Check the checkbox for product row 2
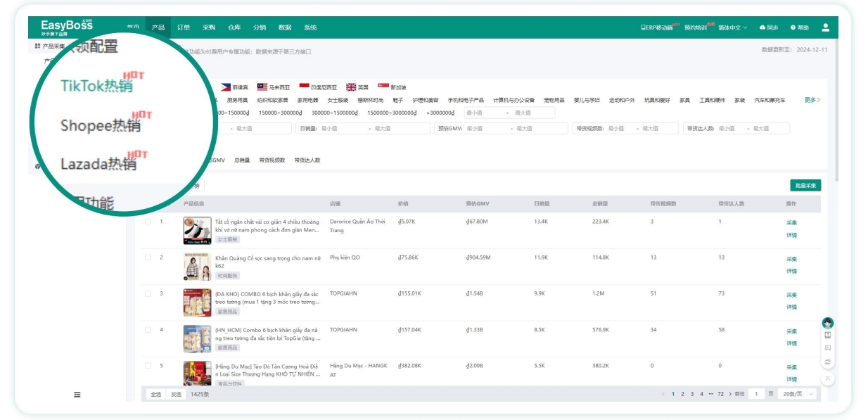Image resolution: width=868 pixels, height=420 pixels. coord(148,257)
